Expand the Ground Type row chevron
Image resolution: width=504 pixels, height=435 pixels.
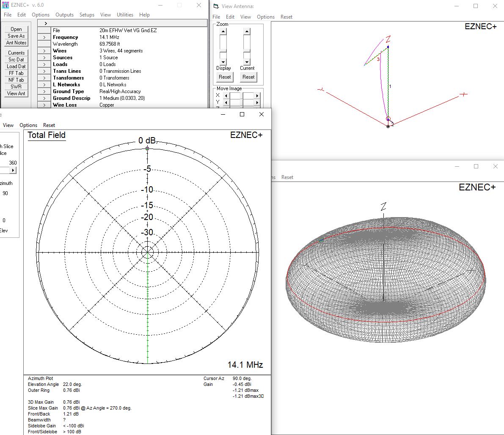tap(44, 91)
